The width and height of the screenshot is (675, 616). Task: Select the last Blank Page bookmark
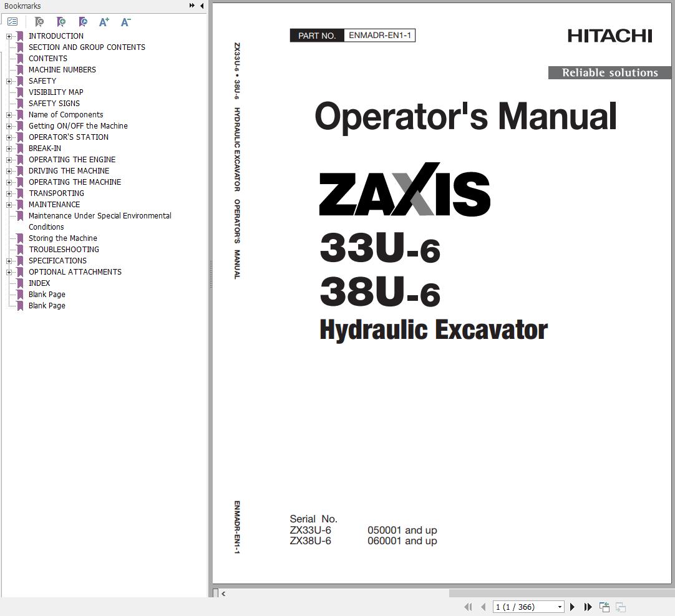[47, 305]
